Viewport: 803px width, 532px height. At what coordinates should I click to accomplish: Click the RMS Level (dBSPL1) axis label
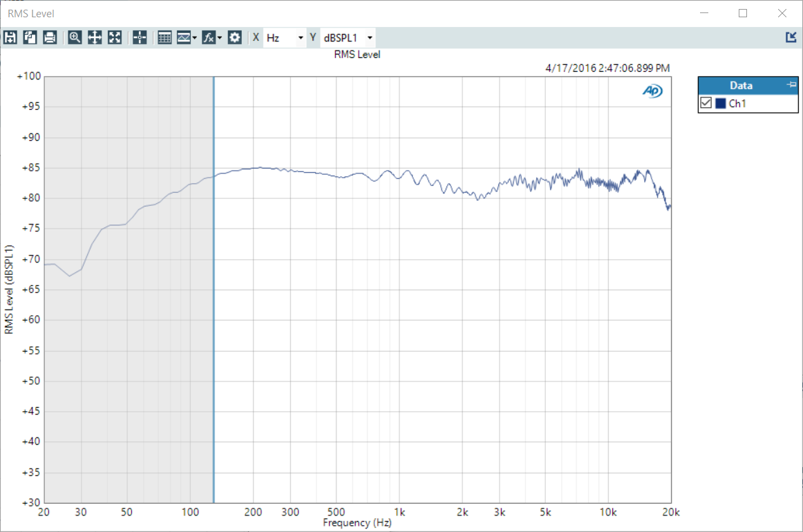(x=9, y=289)
